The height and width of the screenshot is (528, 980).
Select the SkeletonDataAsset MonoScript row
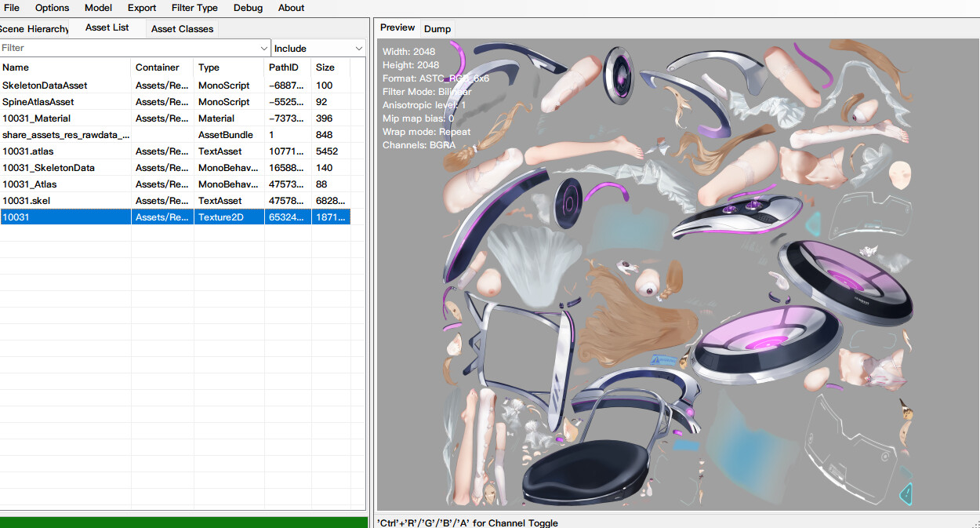[175, 86]
